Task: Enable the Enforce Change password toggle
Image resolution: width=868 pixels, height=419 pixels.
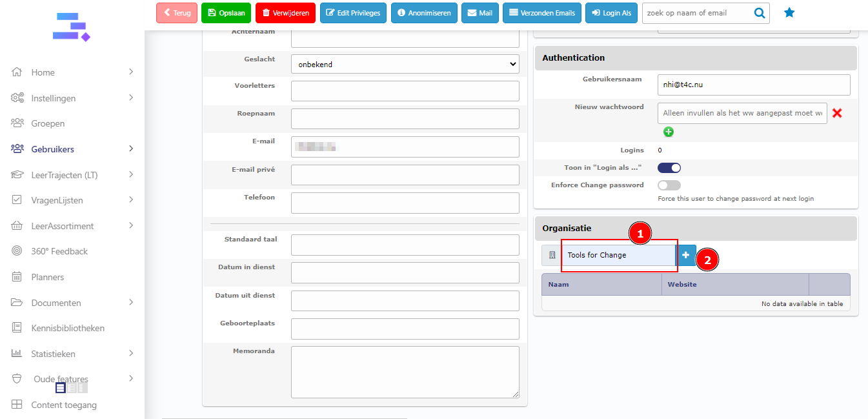Action: 669,185
